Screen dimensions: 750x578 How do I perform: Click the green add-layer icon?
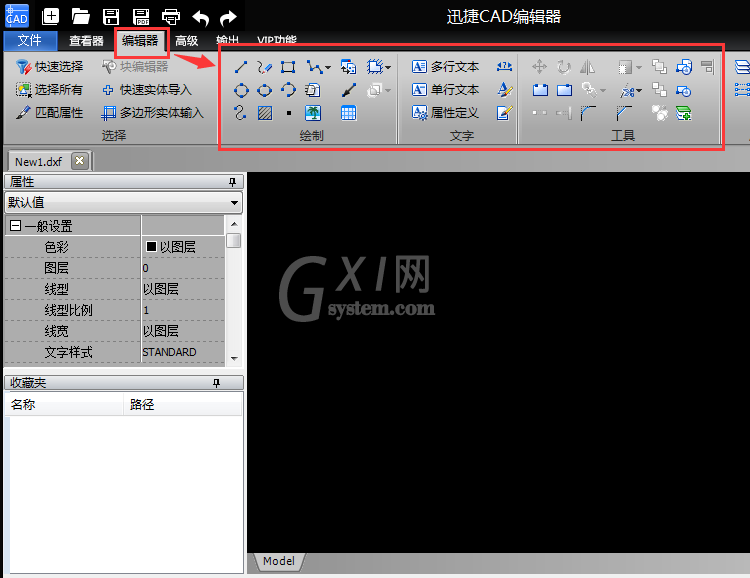[684, 113]
